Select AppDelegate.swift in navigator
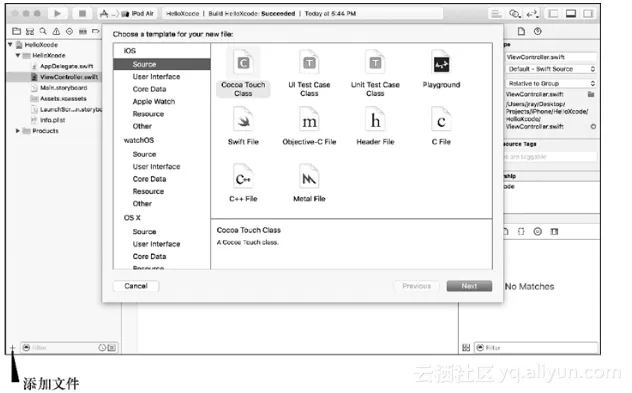Screen dimensions: 632x393 point(66,66)
